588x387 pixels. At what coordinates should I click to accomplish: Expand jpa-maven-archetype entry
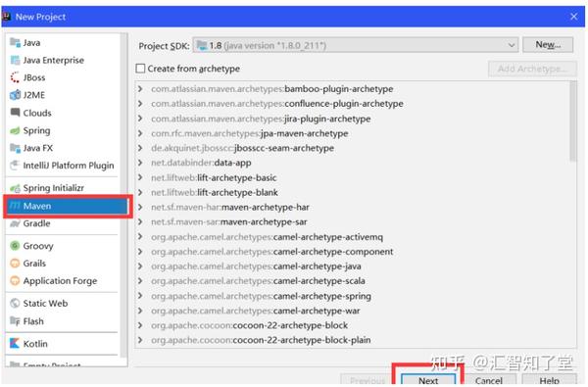click(x=140, y=133)
